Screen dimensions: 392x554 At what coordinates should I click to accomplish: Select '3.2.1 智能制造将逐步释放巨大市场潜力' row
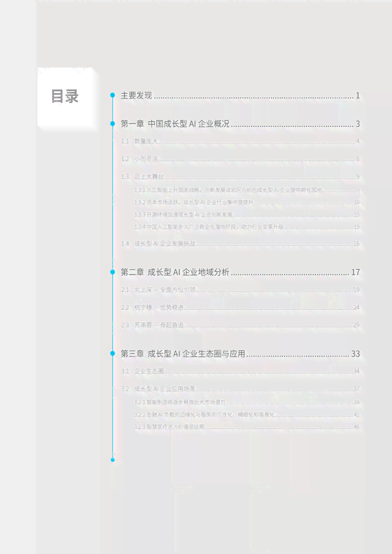(x=247, y=402)
